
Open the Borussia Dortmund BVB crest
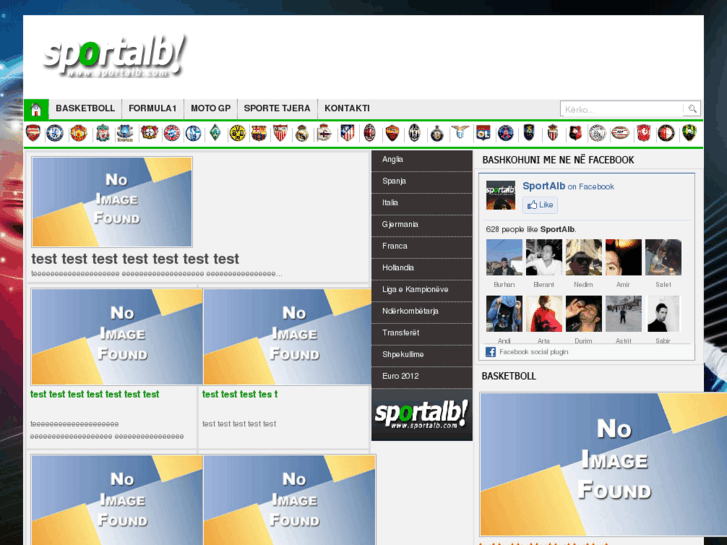[237, 133]
